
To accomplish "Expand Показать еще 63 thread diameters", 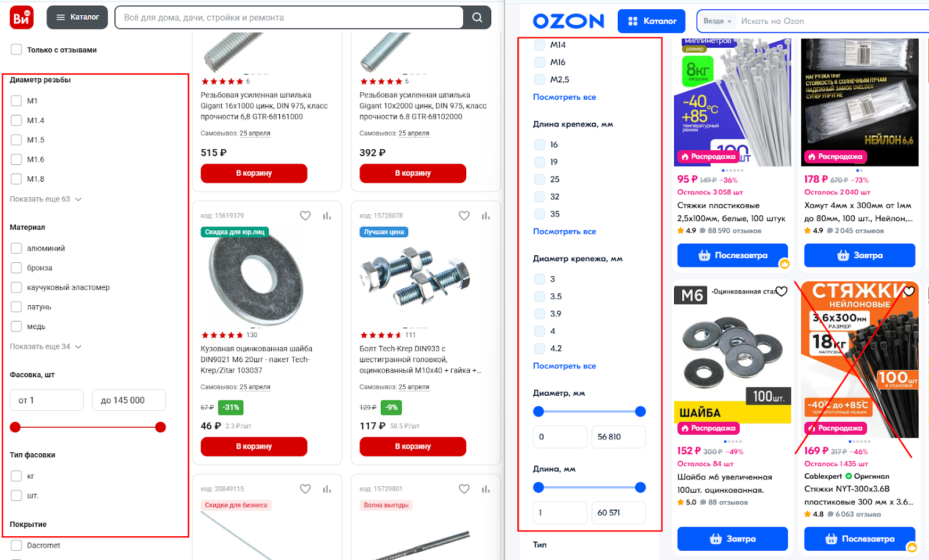I will pos(45,199).
